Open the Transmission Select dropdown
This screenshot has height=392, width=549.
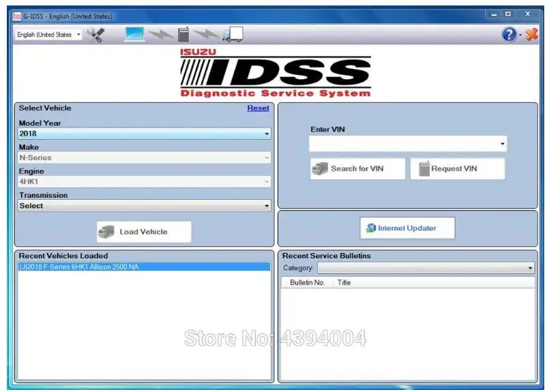tap(145, 206)
